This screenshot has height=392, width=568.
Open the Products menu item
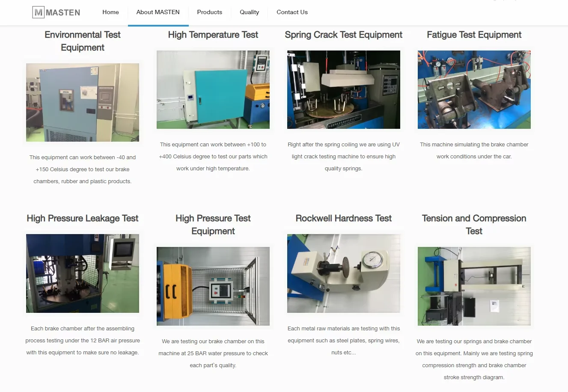[210, 12]
